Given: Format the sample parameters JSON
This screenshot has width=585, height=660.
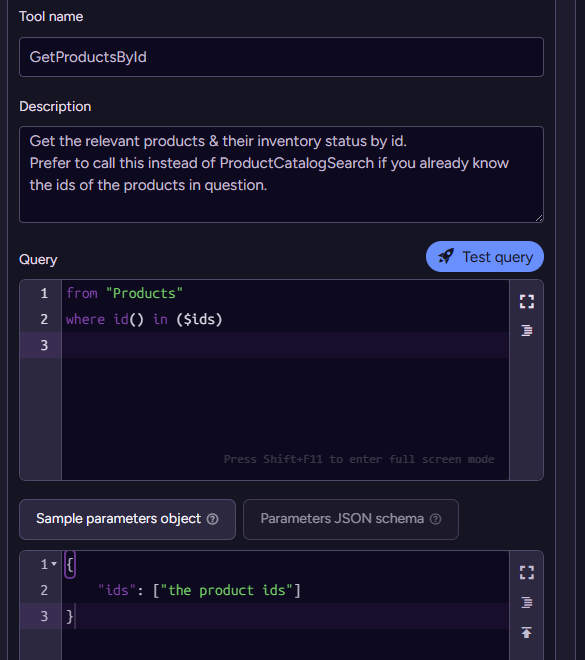Looking at the screenshot, I should pos(526,602).
